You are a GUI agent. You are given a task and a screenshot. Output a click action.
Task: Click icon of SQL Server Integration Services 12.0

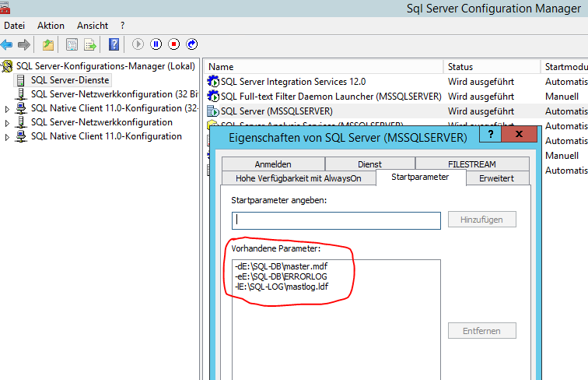point(213,82)
